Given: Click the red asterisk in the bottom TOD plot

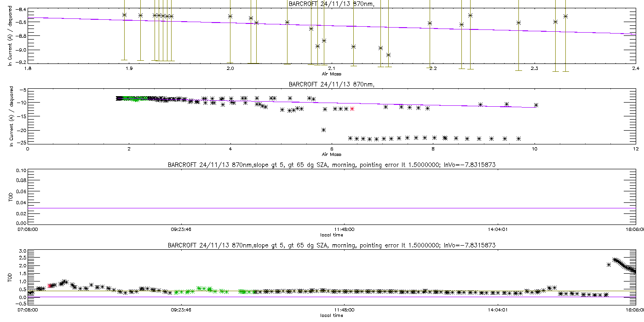Looking at the screenshot, I should coord(50,286).
